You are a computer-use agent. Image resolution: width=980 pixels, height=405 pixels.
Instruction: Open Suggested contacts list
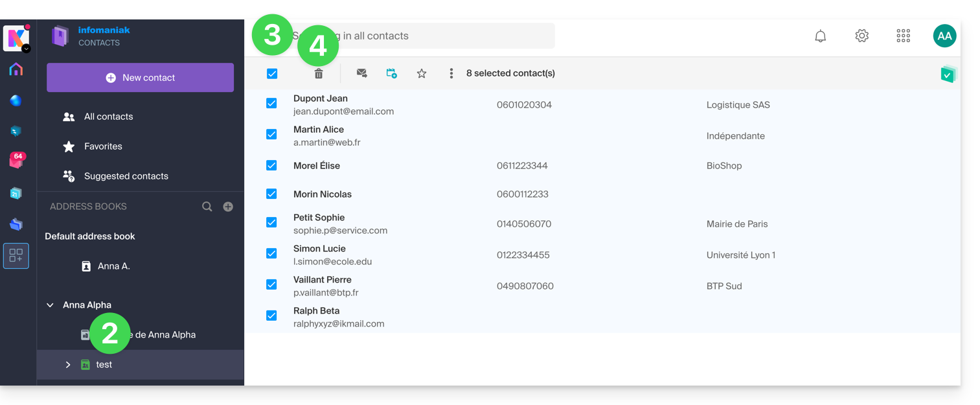click(x=126, y=176)
